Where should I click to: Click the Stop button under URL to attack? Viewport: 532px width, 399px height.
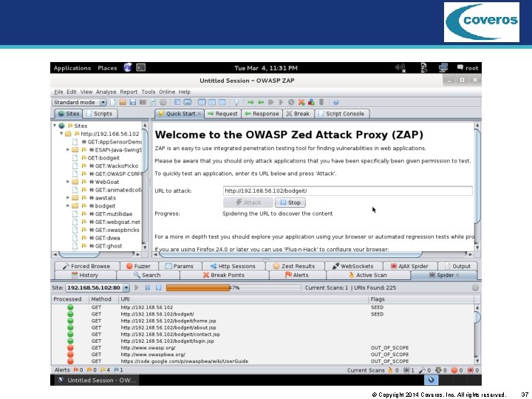click(290, 202)
